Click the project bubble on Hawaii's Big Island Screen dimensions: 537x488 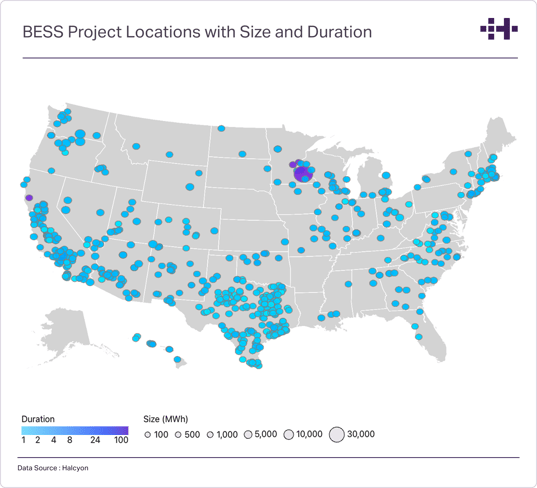pos(177,359)
